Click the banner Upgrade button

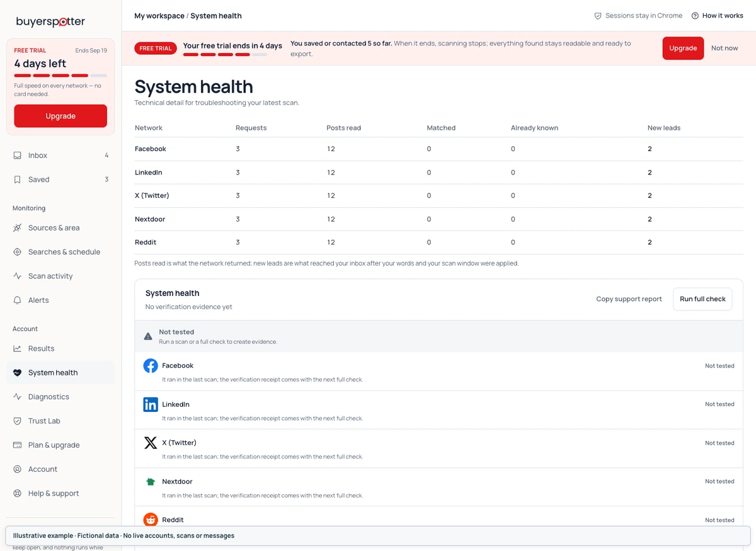pos(683,48)
